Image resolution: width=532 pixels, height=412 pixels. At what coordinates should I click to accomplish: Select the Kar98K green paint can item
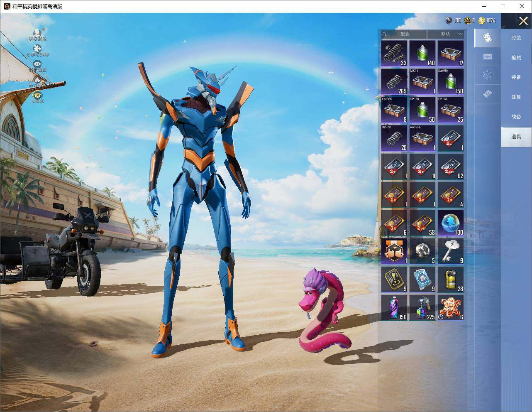point(451,81)
